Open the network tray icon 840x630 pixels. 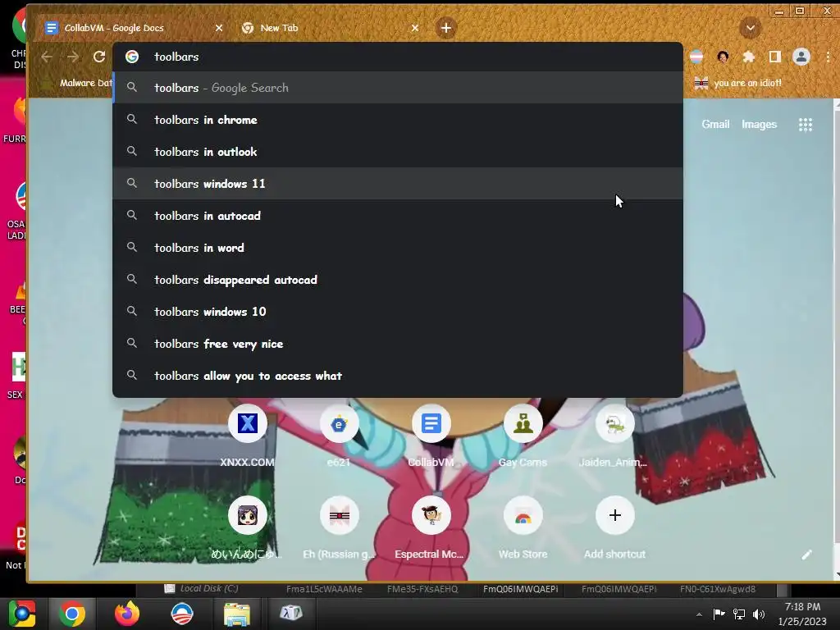click(739, 614)
